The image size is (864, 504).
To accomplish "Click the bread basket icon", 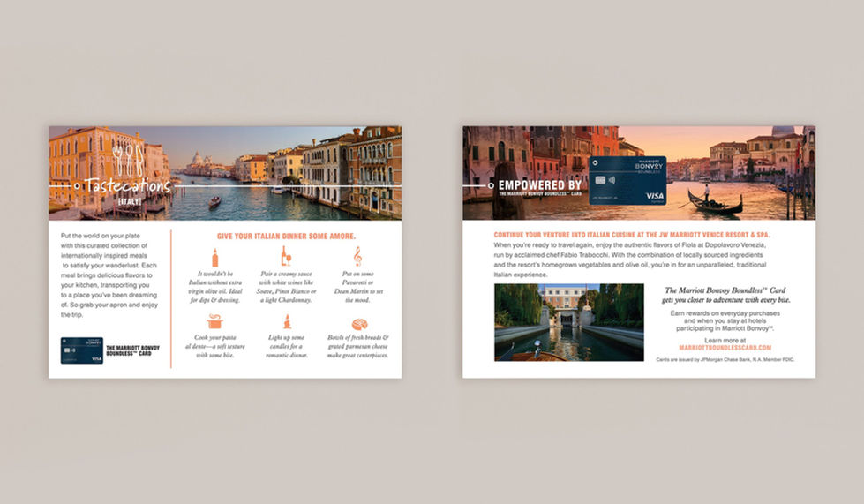I will tap(359, 324).
